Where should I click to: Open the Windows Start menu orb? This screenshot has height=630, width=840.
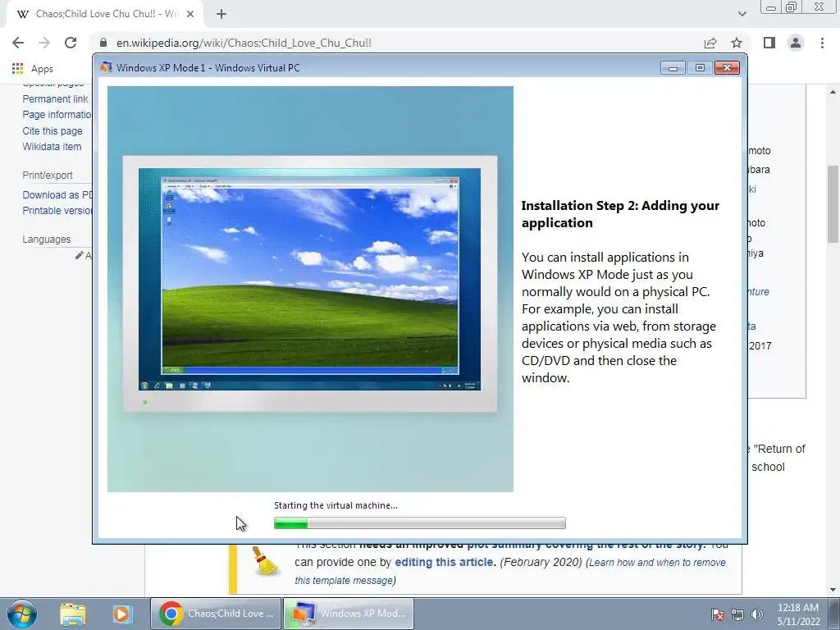(x=22, y=614)
